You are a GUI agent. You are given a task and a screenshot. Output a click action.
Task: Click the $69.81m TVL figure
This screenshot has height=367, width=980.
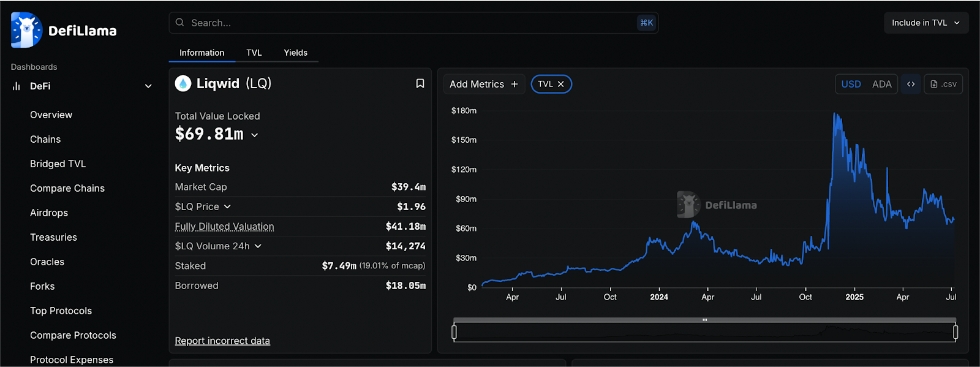point(209,134)
